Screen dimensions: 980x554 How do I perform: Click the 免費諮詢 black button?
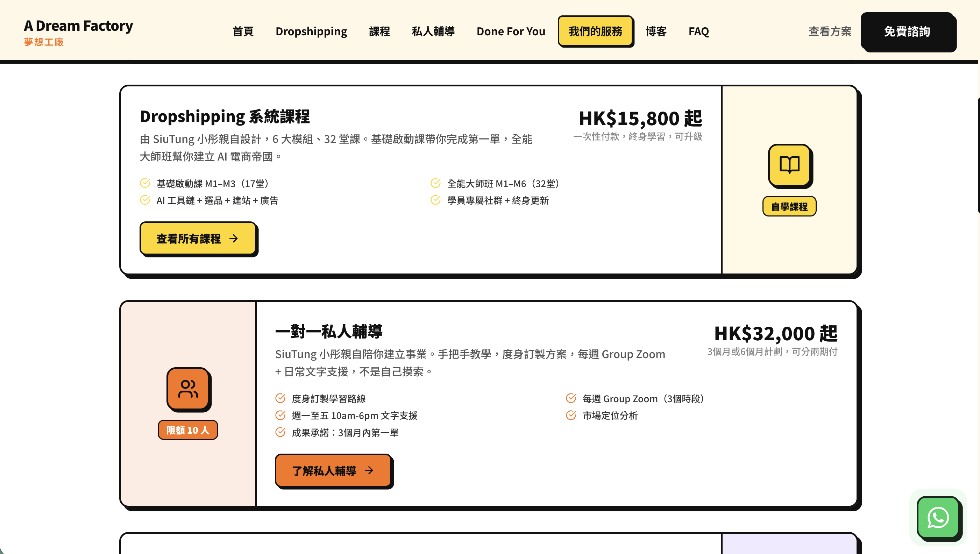pyautogui.click(x=907, y=31)
